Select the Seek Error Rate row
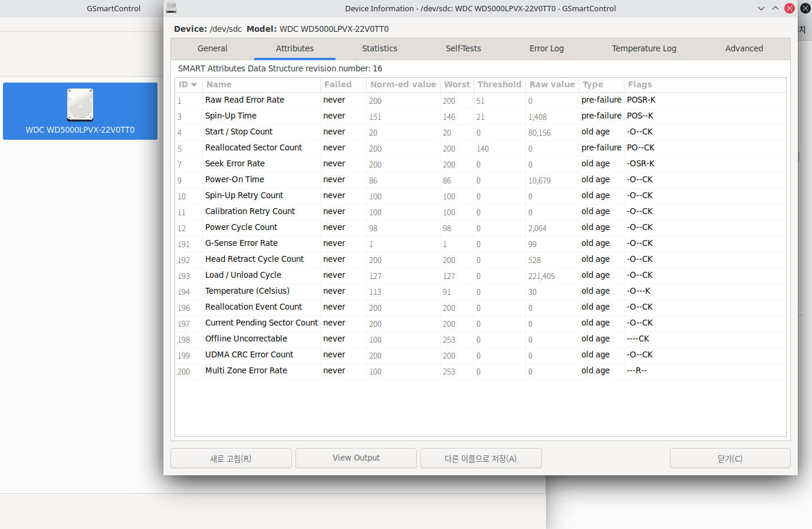 [x=481, y=164]
